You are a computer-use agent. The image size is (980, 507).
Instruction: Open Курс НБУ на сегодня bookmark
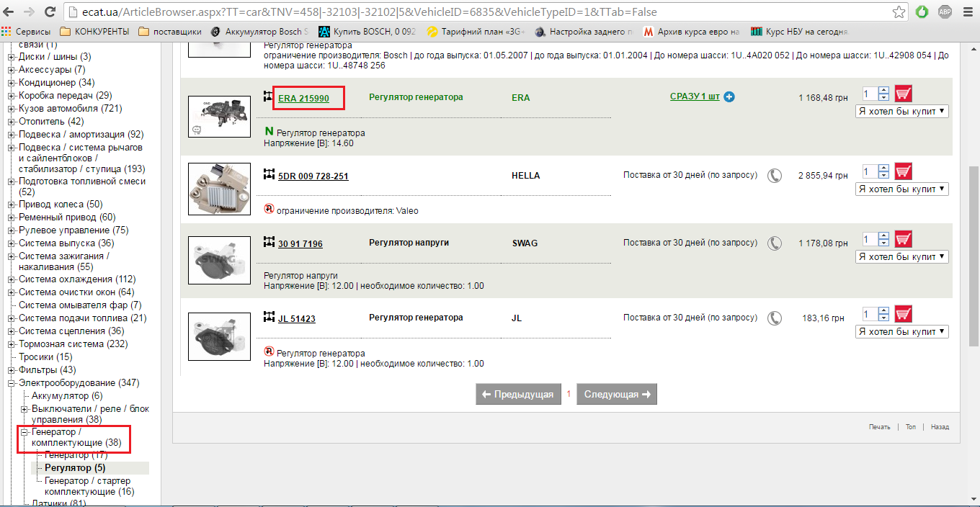800,32
